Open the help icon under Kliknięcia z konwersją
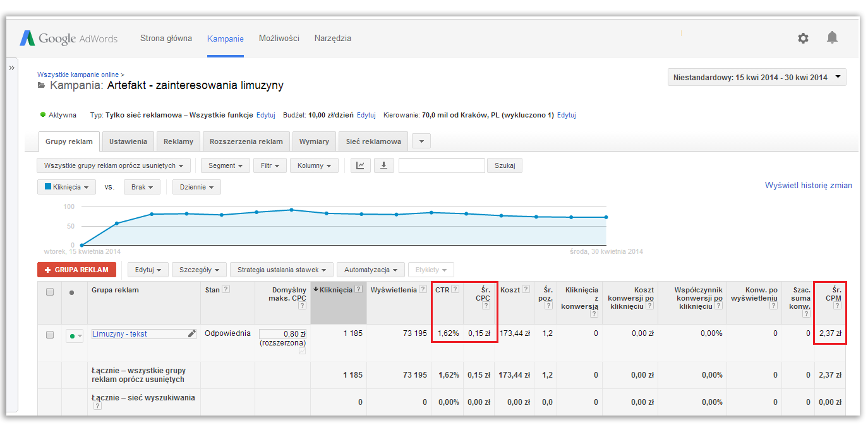Viewport: 868px width, 425px height. 594,314
